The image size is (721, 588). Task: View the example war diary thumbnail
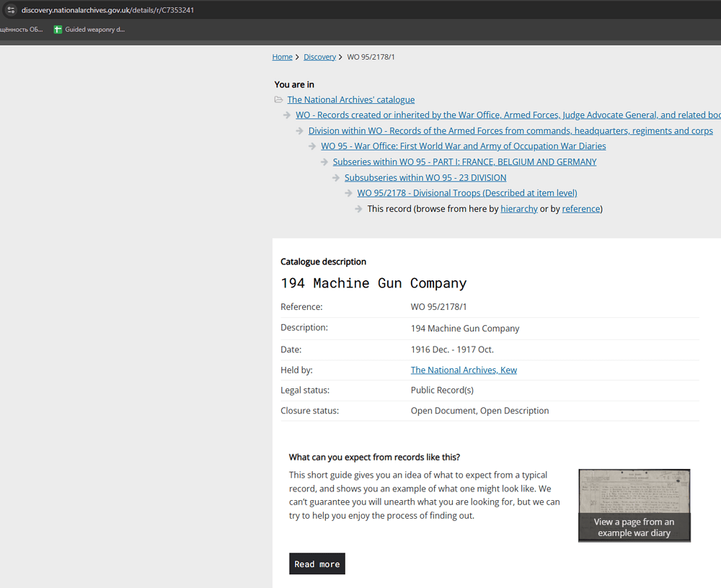point(634,505)
